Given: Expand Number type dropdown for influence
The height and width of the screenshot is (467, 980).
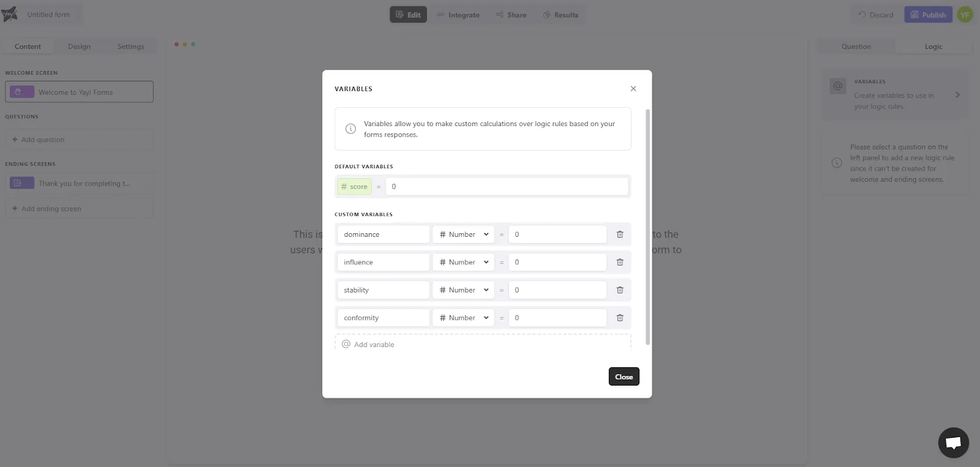Looking at the screenshot, I should click(x=463, y=262).
